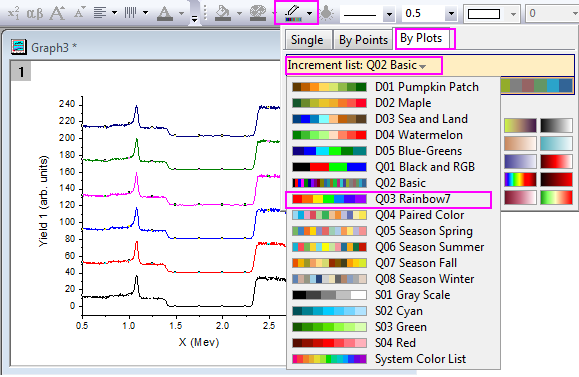Pick the black-to-white gradient swatch
Viewport: 579px width, 377px height.
pyautogui.click(x=556, y=125)
